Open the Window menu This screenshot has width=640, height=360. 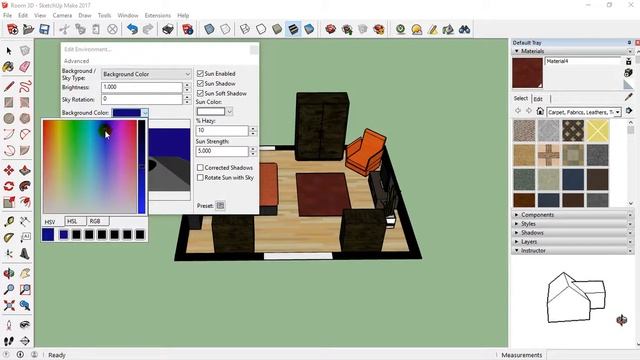(x=128, y=15)
